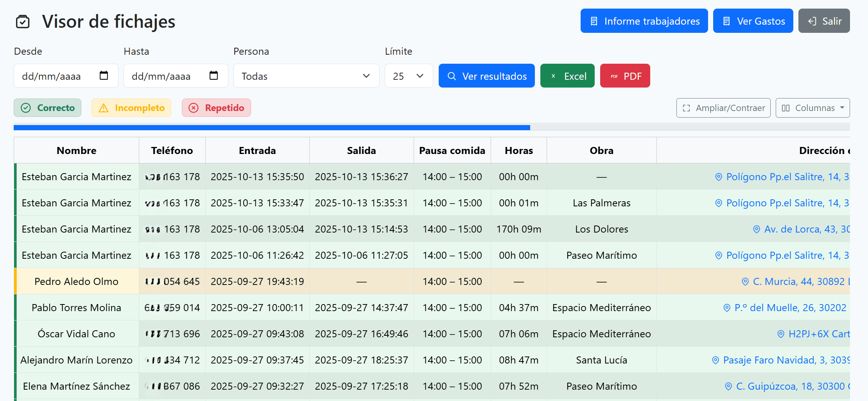Open the Hasta date picker calendar icon
Viewport: 868px width, 401px height.
tap(213, 75)
